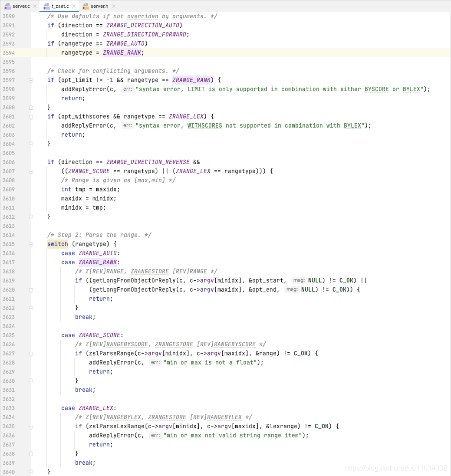Image resolution: width=451 pixels, height=476 pixels.
Task: Fold the closing brace marker at line 3604
Action: (31, 144)
